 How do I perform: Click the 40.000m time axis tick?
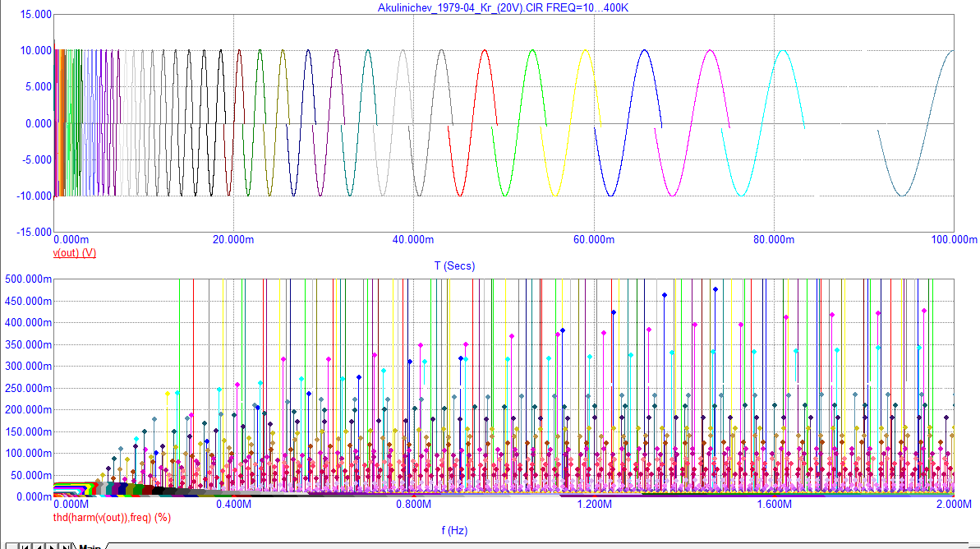click(413, 239)
